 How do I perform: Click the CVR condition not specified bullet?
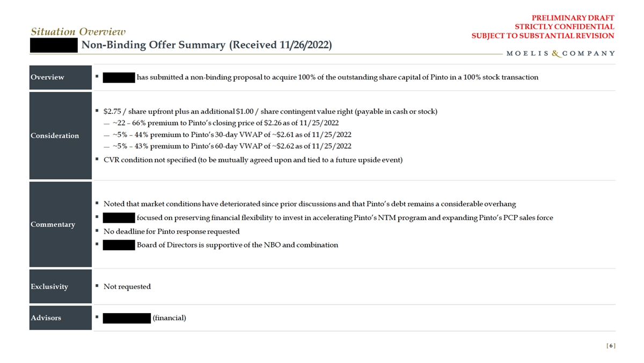click(252, 160)
